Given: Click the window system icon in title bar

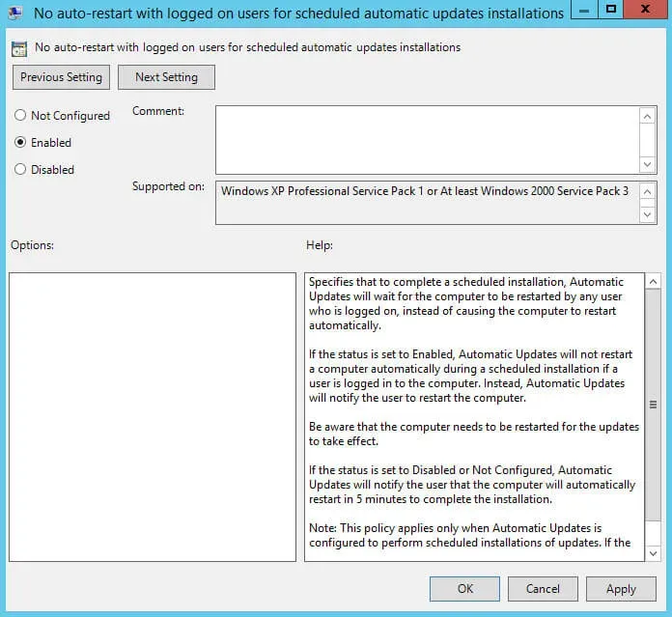Looking at the screenshot, I should (x=15, y=14).
